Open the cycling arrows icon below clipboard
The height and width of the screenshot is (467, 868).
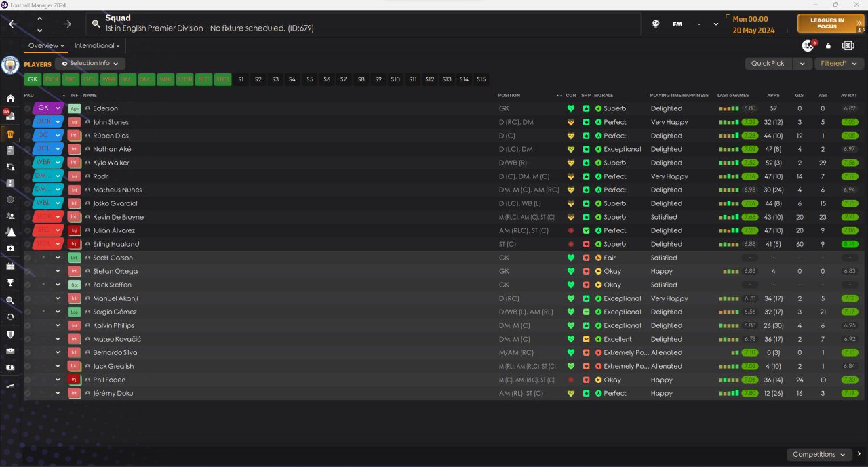(x=10, y=167)
